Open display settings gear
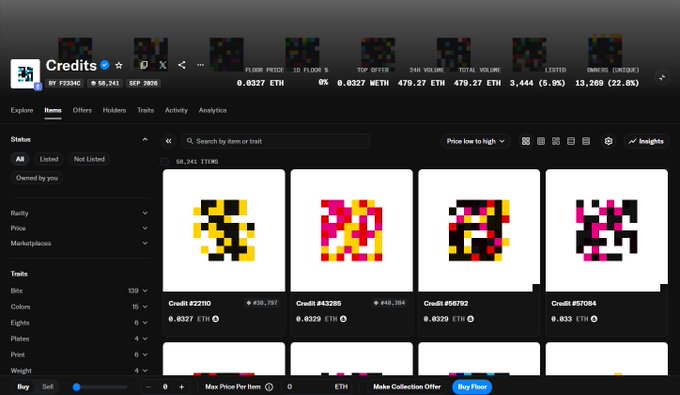680x395 pixels. (608, 141)
